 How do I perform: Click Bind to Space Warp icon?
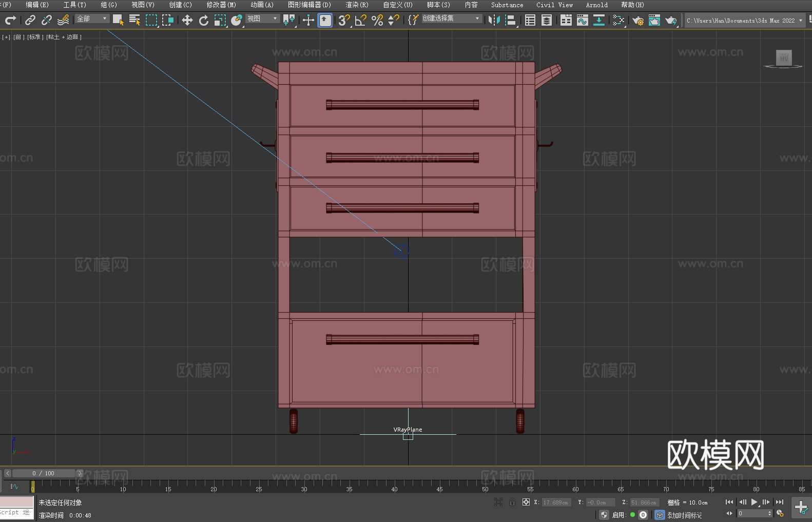[63, 20]
